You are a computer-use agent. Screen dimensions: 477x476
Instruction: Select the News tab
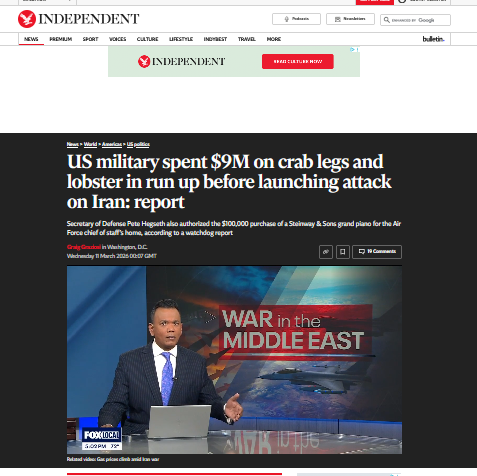pos(31,39)
